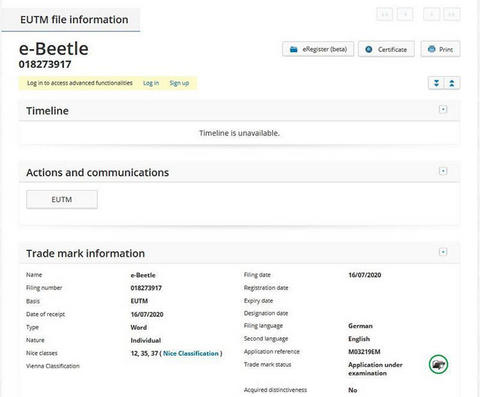
Task: Go to last result navigation arrow
Action: (452, 14)
